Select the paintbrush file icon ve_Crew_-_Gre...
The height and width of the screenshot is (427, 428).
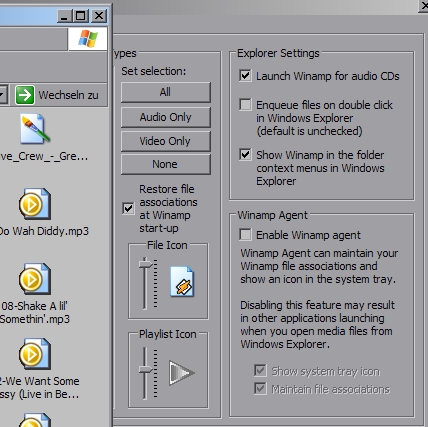coord(35,129)
